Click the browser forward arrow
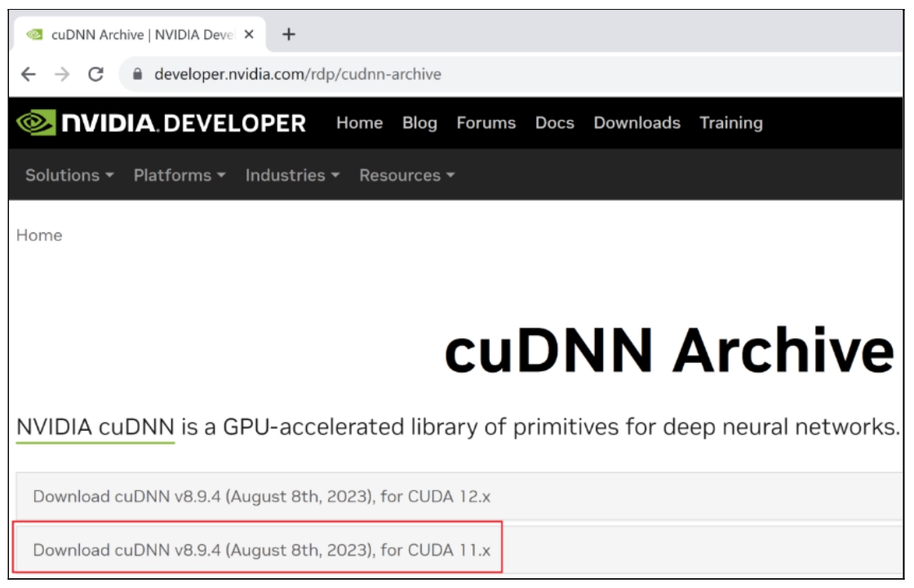The height and width of the screenshot is (588, 914). (62, 74)
